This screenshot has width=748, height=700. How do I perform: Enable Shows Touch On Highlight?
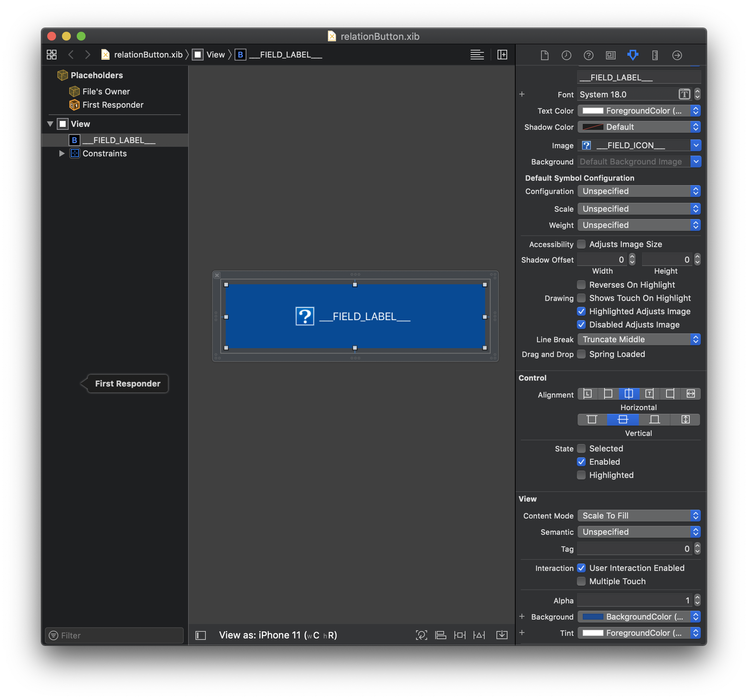tap(581, 298)
